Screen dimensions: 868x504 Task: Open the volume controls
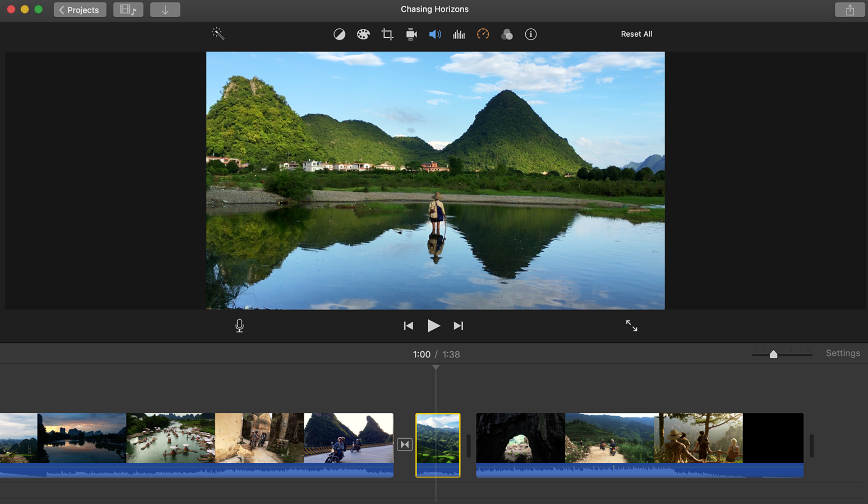[x=435, y=34]
